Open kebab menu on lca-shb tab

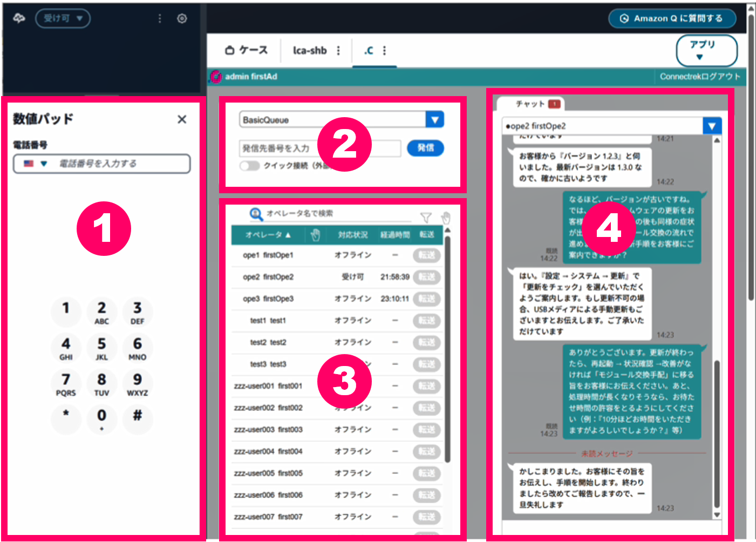point(338,50)
